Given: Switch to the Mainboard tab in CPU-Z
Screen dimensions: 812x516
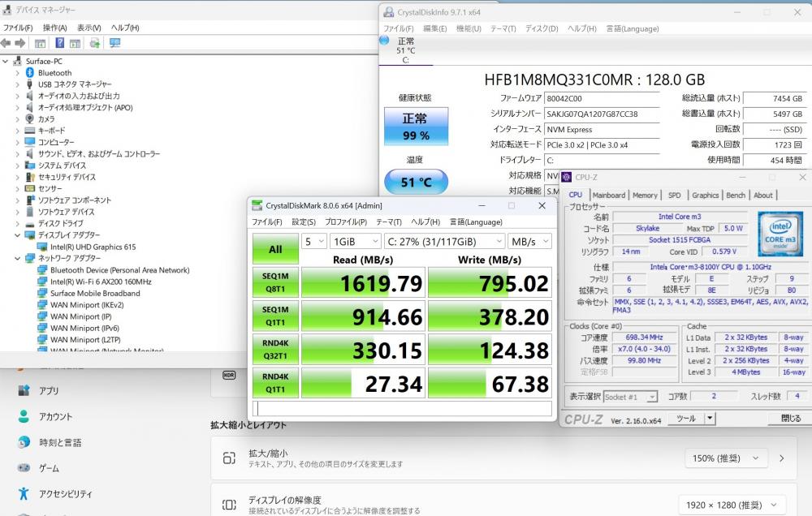Looking at the screenshot, I should 608,195.
